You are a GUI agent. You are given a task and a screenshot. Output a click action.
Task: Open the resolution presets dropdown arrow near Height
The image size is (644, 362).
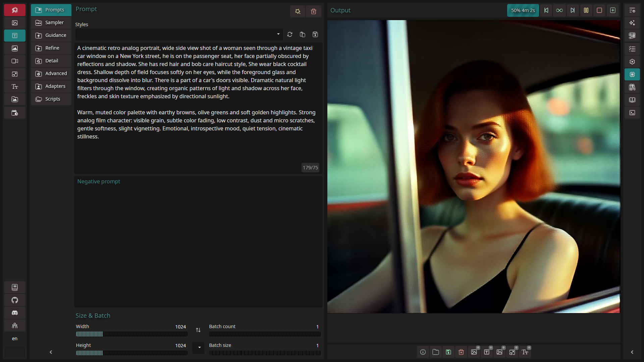coord(199,347)
